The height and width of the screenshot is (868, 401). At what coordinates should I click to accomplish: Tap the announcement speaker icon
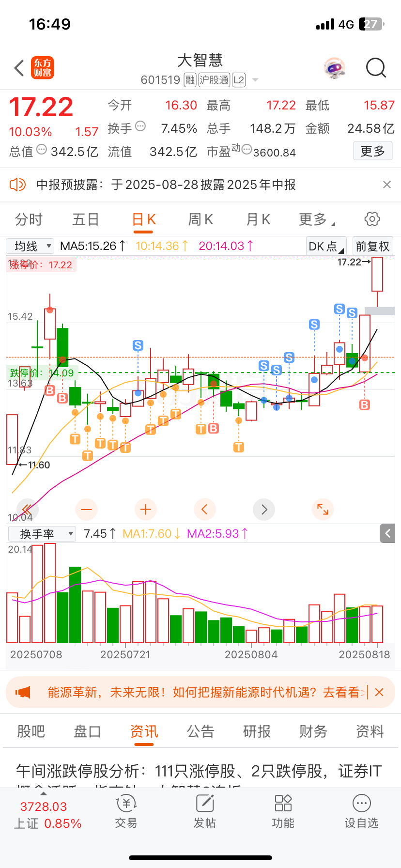coord(18,185)
